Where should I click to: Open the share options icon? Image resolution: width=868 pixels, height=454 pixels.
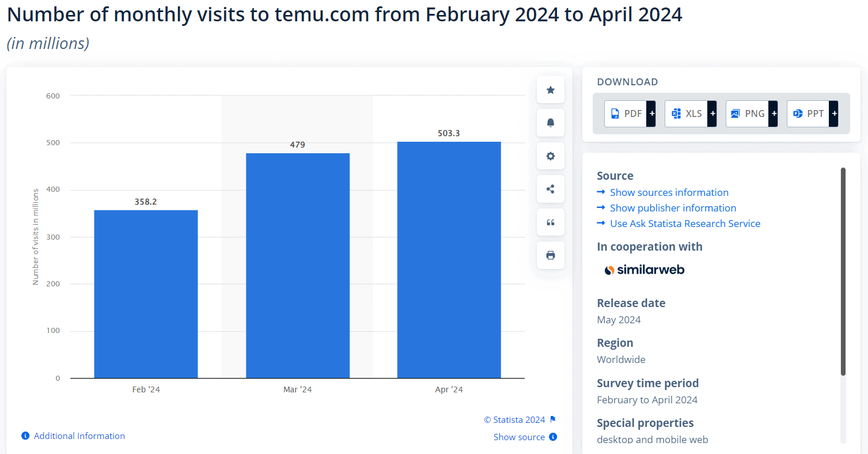click(x=550, y=188)
